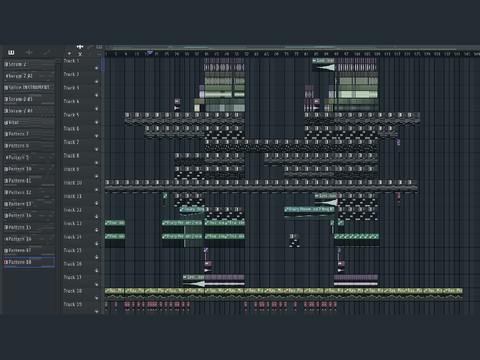Click the Track 8 header name
Image resolution: width=480 pixels, height=360 pixels.
click(x=72, y=156)
